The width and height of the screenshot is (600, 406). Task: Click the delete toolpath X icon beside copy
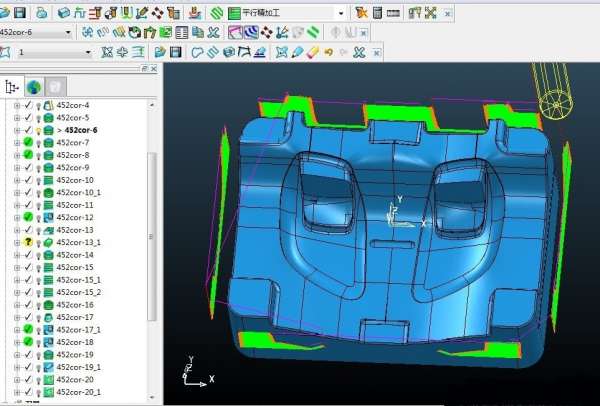click(214, 33)
